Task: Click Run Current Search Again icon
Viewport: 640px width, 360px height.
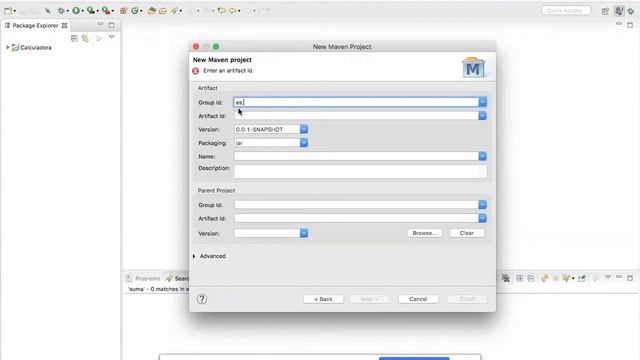Action: (544, 278)
